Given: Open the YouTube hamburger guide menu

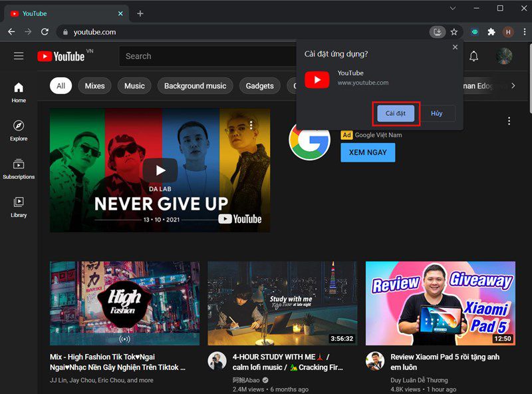Looking at the screenshot, I should (19, 56).
